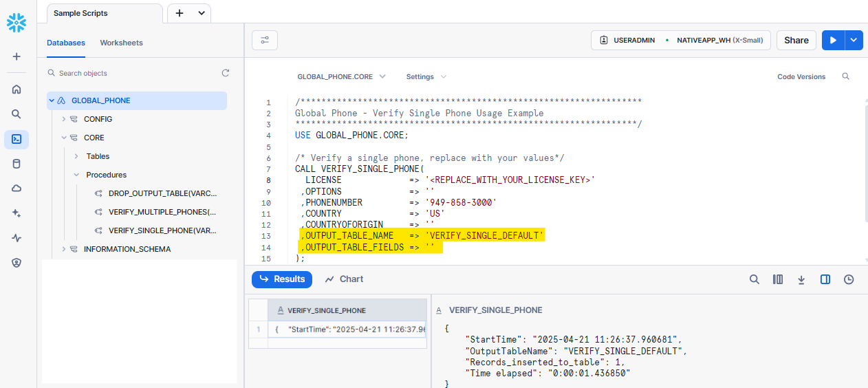The height and width of the screenshot is (388, 868).
Task: Click the USE GLOBAL_PHONE.CORE; code line
Action: [351, 136]
